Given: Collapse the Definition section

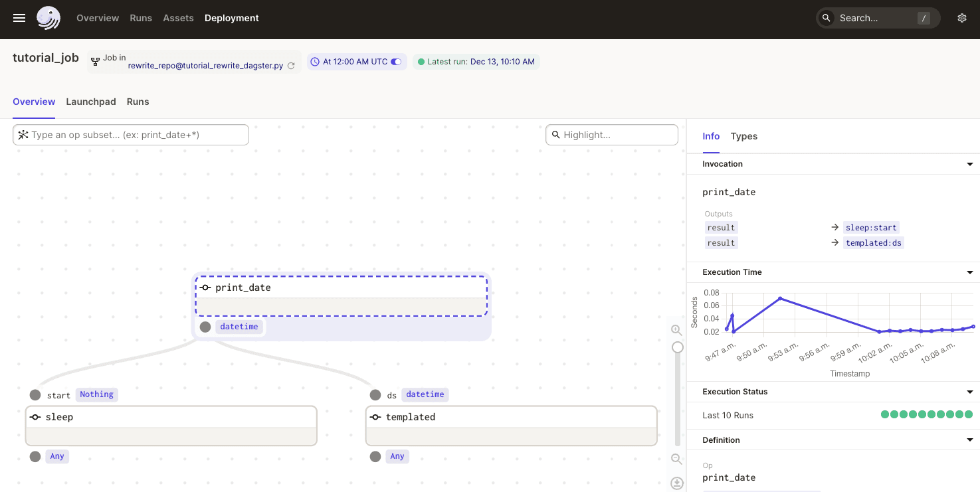Looking at the screenshot, I should coord(969,440).
